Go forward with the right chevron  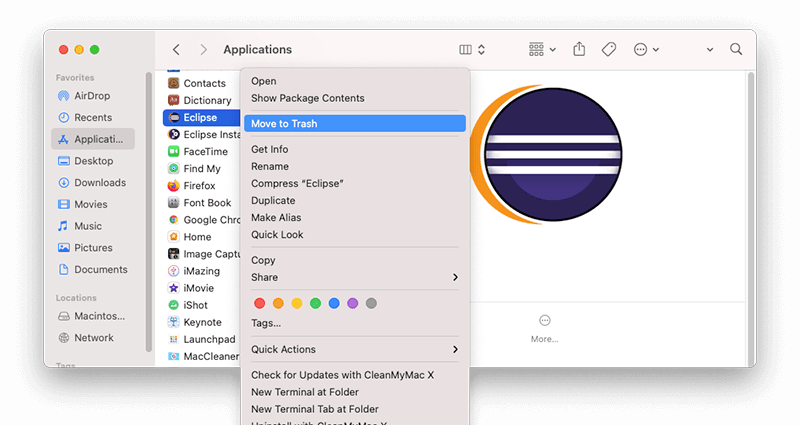coord(204,49)
